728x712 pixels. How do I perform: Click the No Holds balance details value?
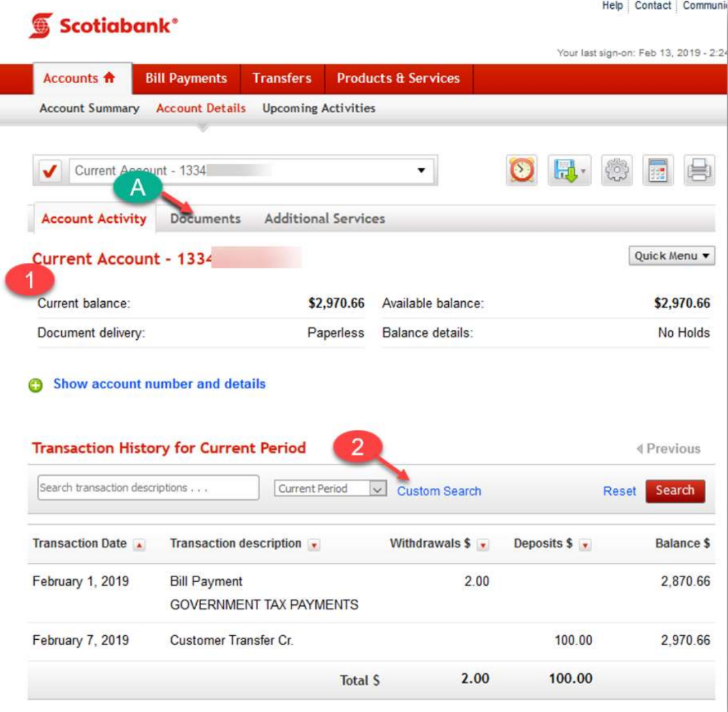pos(684,333)
